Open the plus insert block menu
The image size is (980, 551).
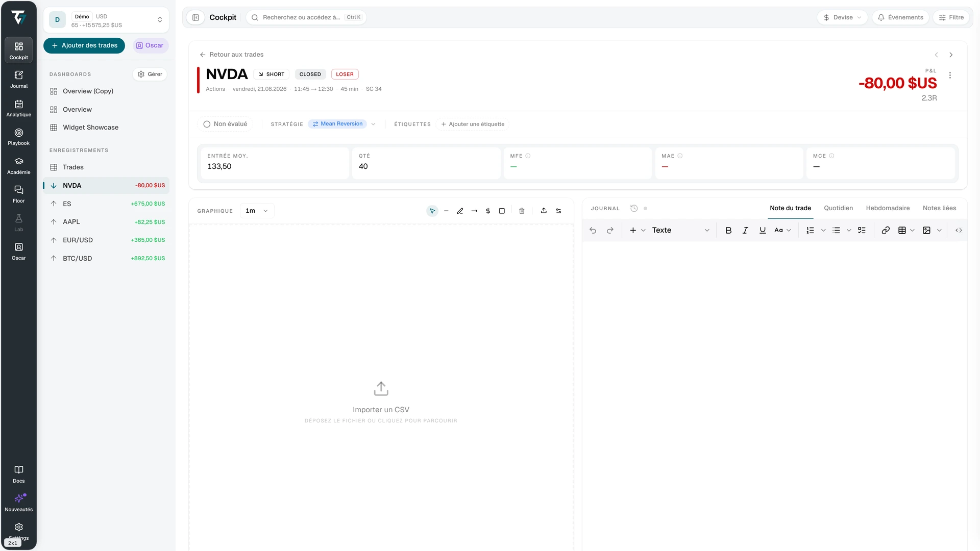pos(637,230)
